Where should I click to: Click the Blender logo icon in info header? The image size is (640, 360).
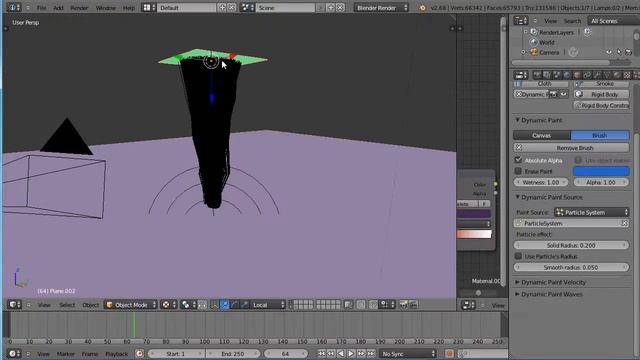click(x=422, y=8)
